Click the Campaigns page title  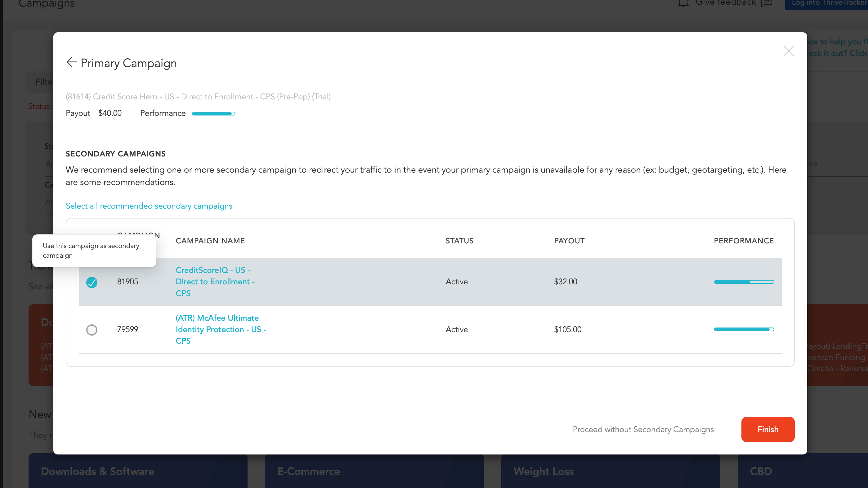pos(47,4)
